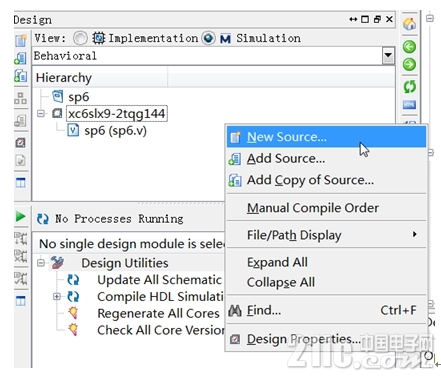Collapse the Design Utilities tree node

[41, 263]
